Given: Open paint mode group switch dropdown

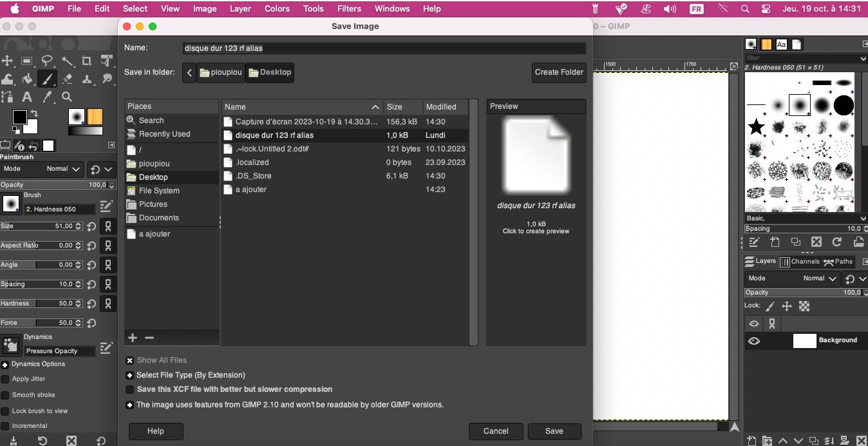Looking at the screenshot, I should pyautogui.click(x=101, y=169).
